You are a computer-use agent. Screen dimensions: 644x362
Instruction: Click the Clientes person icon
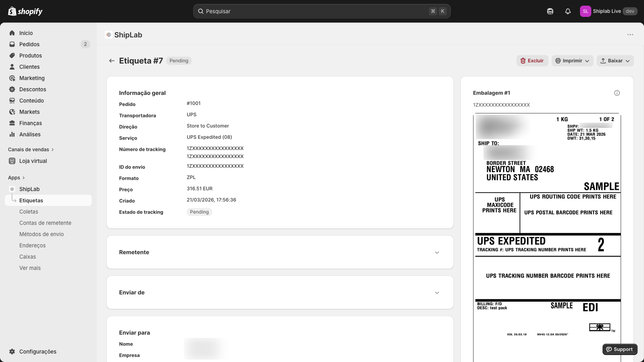tap(12, 67)
